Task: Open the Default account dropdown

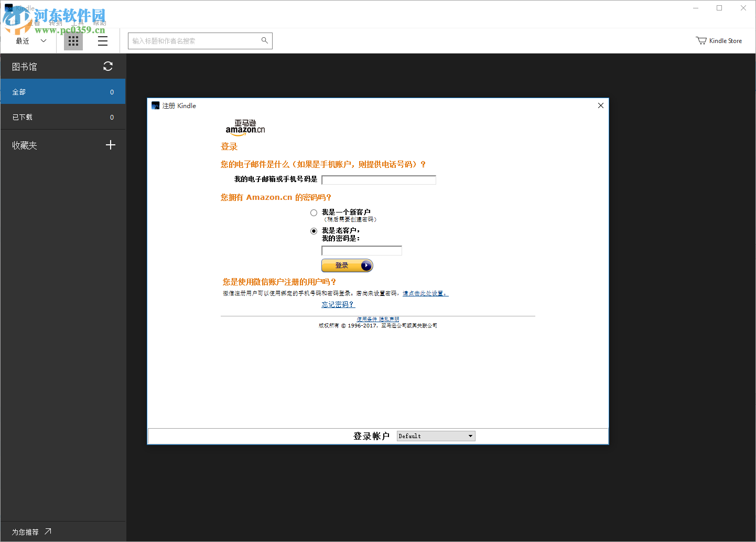Action: click(435, 435)
